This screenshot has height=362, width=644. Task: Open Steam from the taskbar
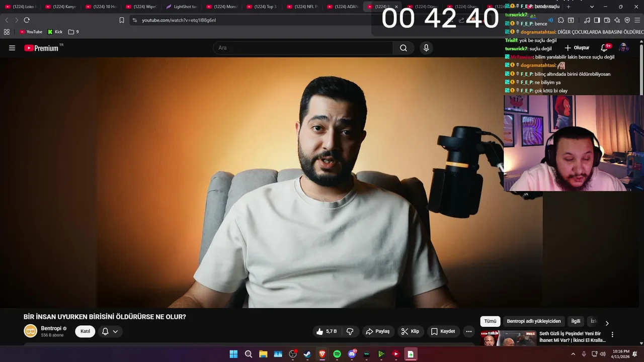(307, 354)
